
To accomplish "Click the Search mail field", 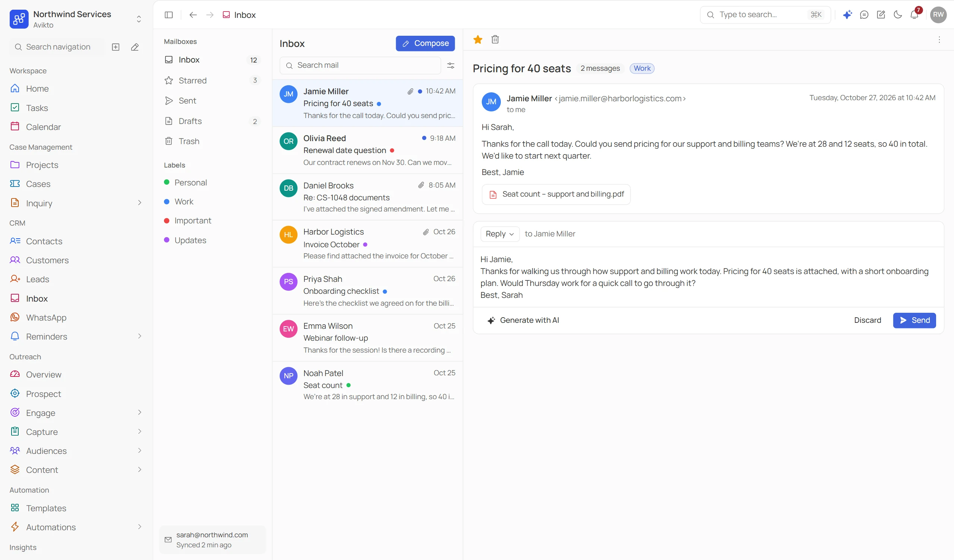I will 360,66.
